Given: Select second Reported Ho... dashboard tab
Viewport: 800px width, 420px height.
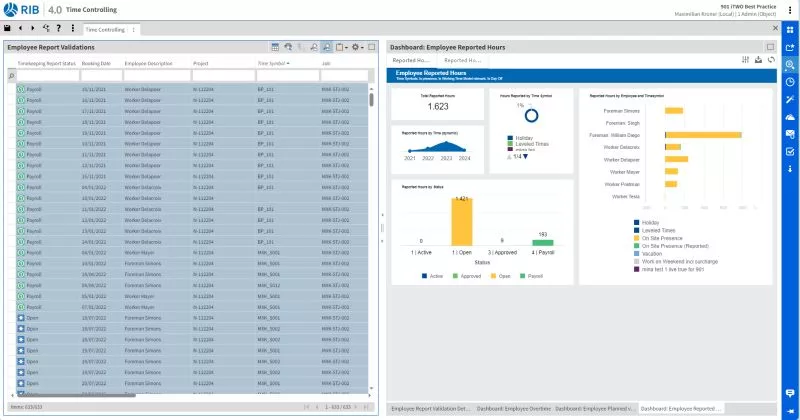Looking at the screenshot, I should [462, 60].
